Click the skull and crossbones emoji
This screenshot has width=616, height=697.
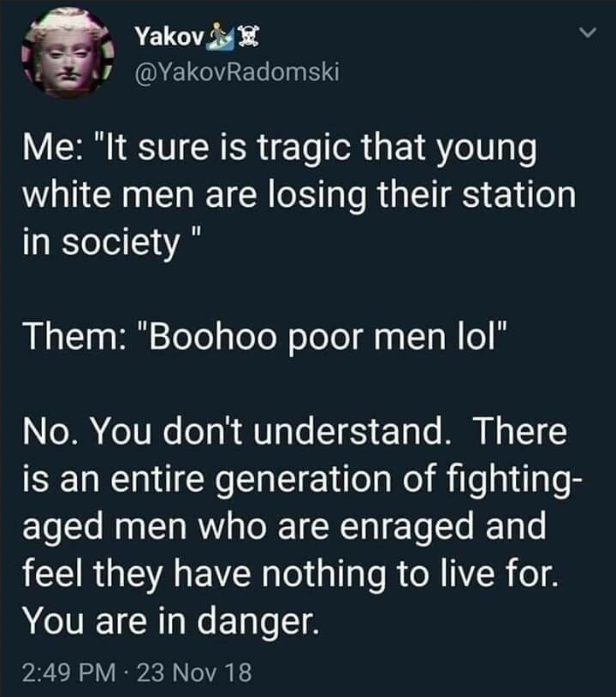click(248, 37)
